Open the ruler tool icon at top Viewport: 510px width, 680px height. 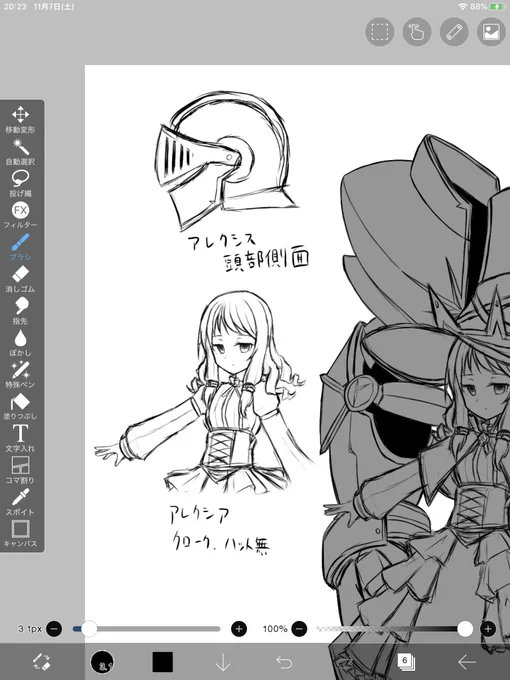tap(454, 32)
